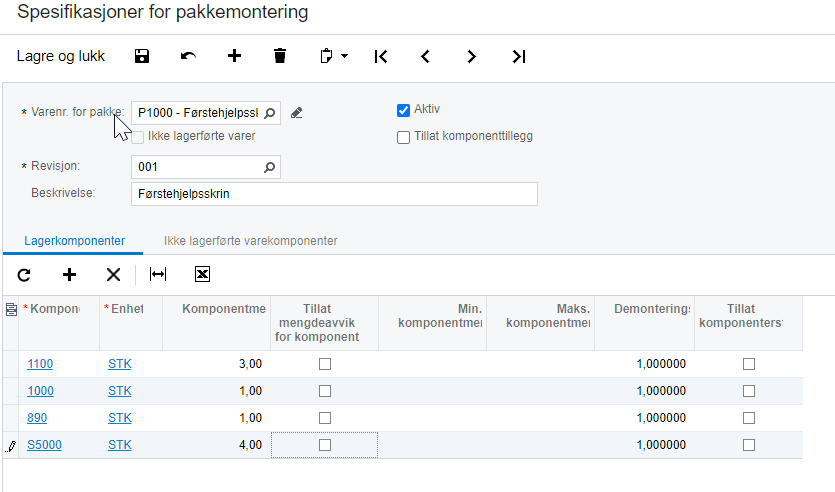Screen dimensions: 835x492
Task: Click the undo arrow icon
Action: [188, 57]
